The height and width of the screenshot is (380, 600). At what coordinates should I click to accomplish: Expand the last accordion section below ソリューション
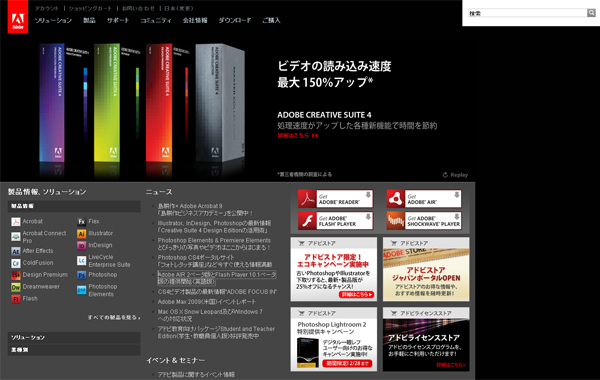(74, 350)
